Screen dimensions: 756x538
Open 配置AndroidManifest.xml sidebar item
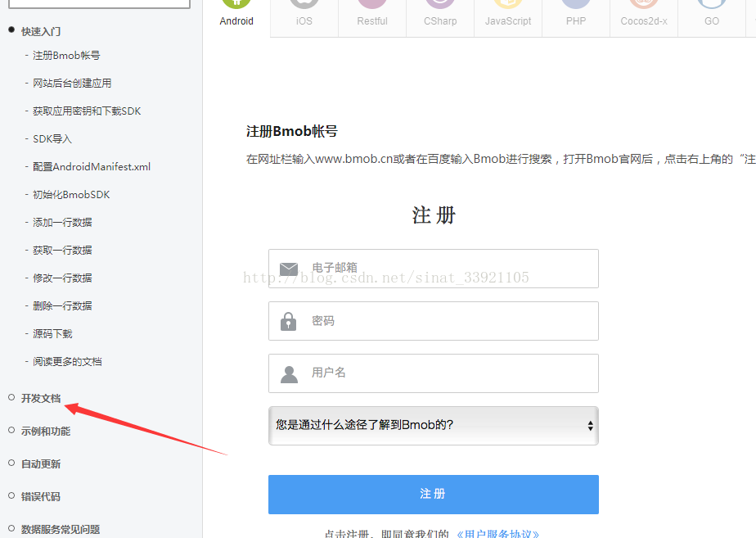click(x=92, y=167)
